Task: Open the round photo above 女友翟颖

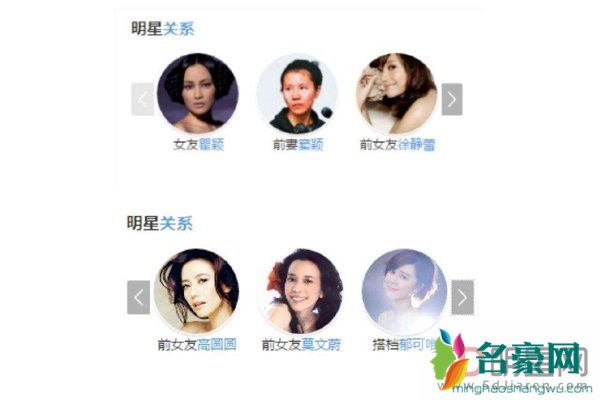Action: point(198,94)
